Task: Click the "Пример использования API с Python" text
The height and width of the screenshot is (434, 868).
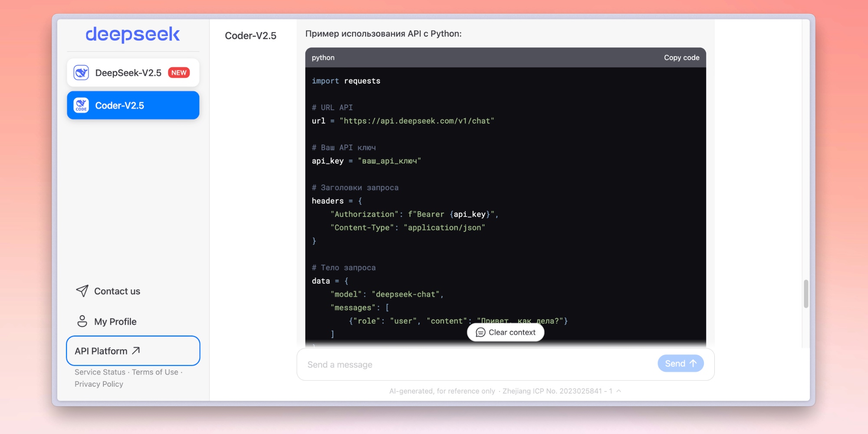Action: click(x=383, y=34)
